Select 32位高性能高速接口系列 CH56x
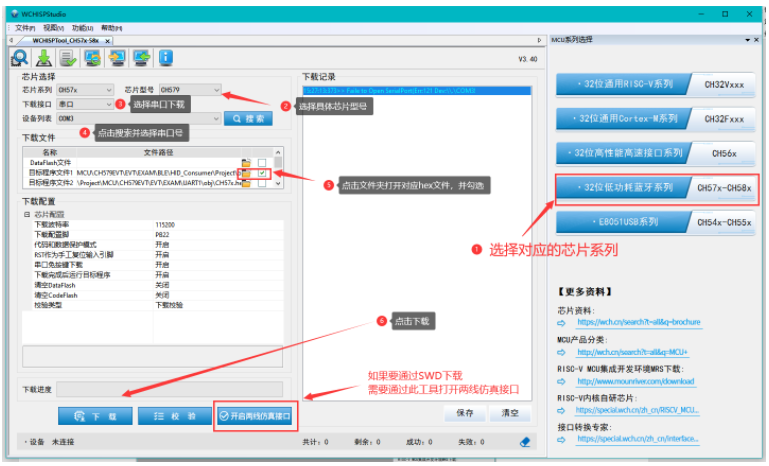769x466 pixels. [655, 153]
